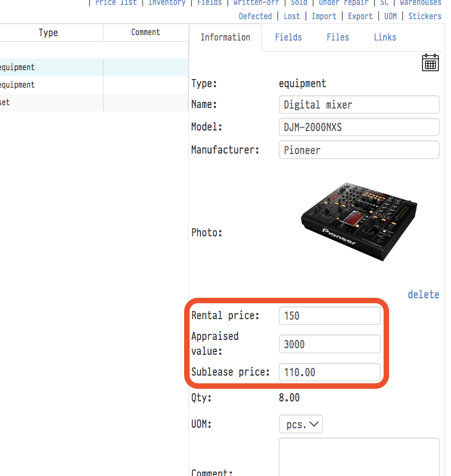Screen dimensions: 451x476
Task: Open the Files tab
Action: click(338, 37)
